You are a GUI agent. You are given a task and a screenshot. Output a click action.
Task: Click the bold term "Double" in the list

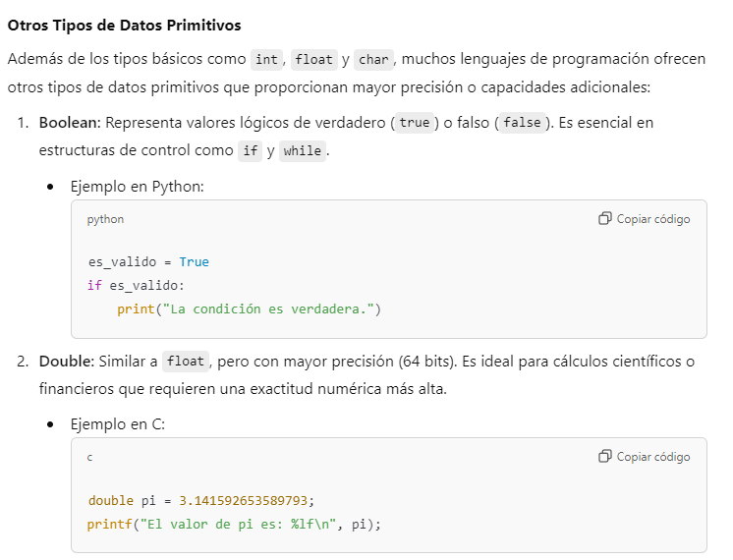click(66, 361)
